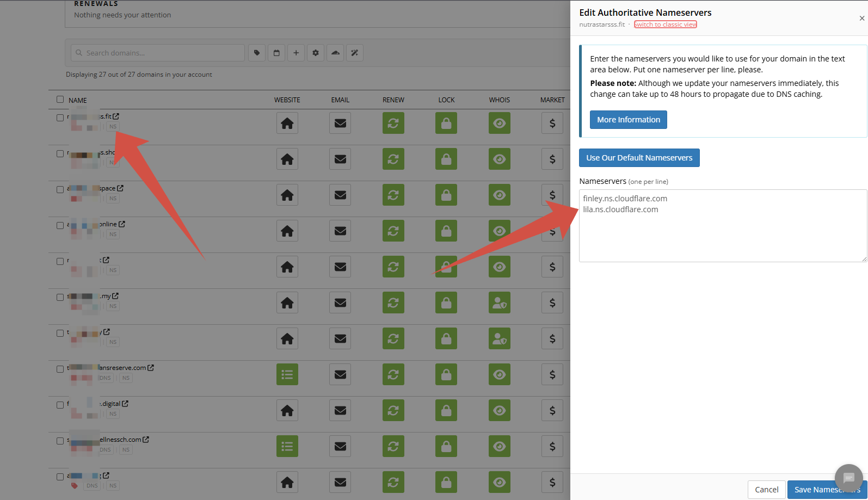Click the magic wand icon in domain toolbar
The width and height of the screenshot is (868, 500).
click(x=355, y=53)
